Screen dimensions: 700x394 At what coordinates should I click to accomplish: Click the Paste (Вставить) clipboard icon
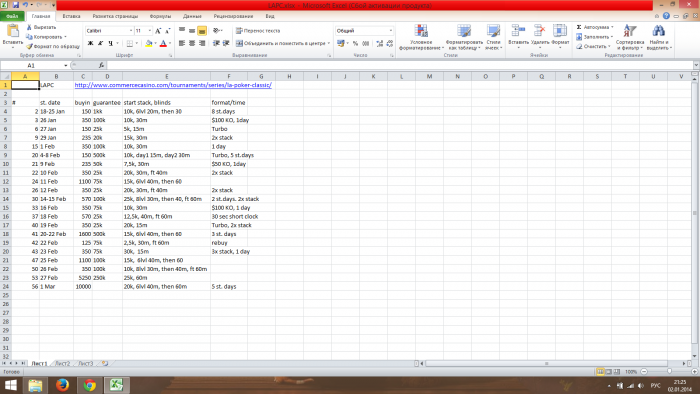[12, 31]
